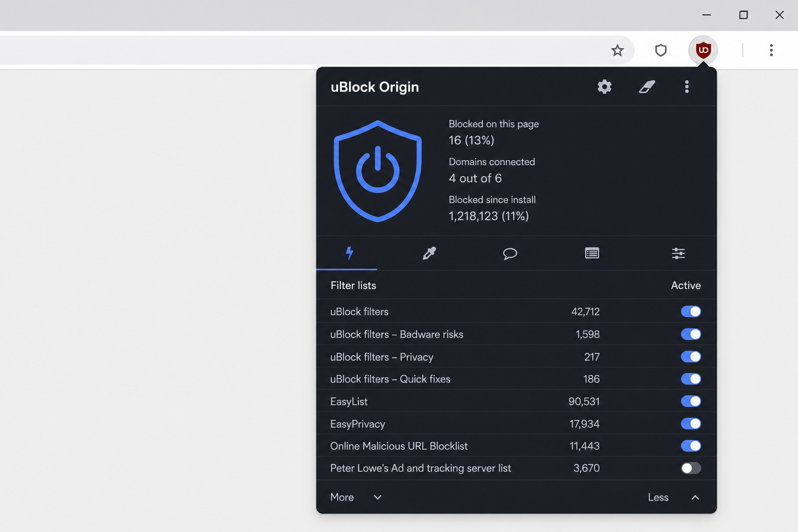Expand the More section chevron

tap(378, 497)
